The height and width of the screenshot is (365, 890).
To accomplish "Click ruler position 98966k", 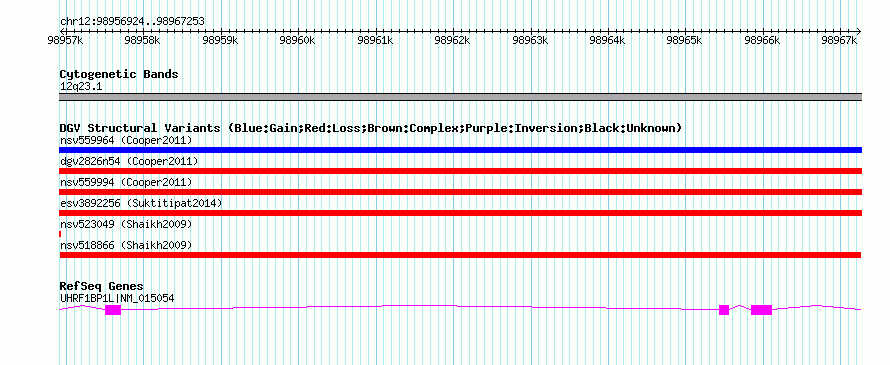I will click(x=763, y=40).
